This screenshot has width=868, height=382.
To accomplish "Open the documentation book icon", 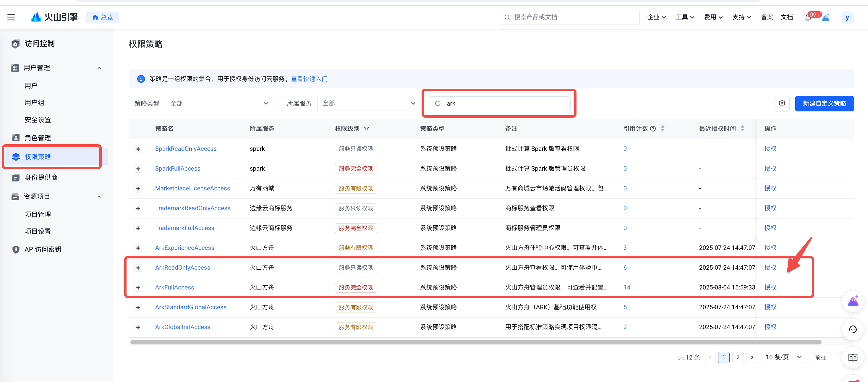I will pyautogui.click(x=853, y=357).
